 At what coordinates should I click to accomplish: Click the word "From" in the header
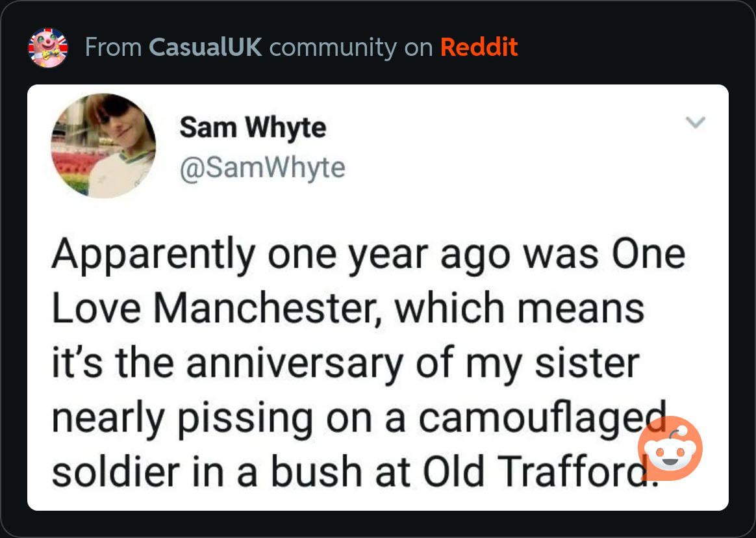113,47
